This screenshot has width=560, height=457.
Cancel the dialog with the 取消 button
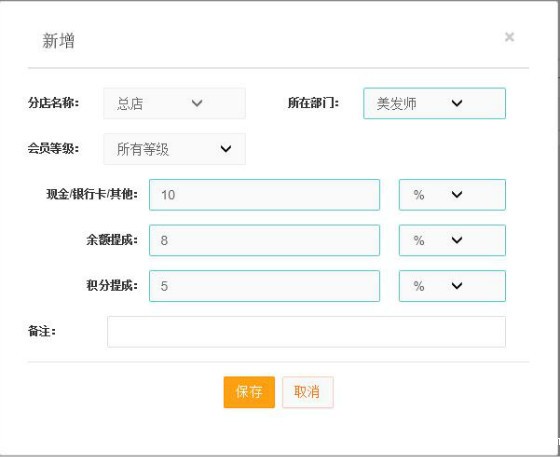pyautogui.click(x=308, y=392)
